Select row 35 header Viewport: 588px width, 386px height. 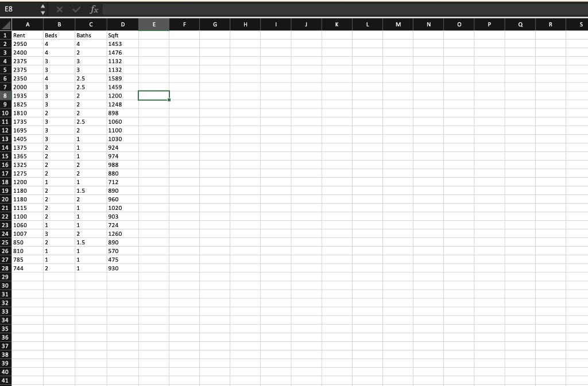[6, 329]
